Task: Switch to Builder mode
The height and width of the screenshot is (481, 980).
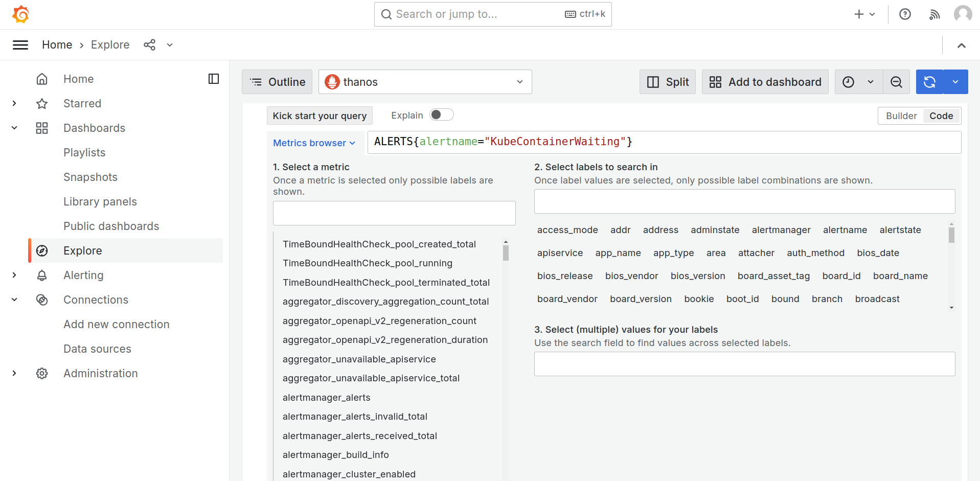Action: tap(901, 116)
